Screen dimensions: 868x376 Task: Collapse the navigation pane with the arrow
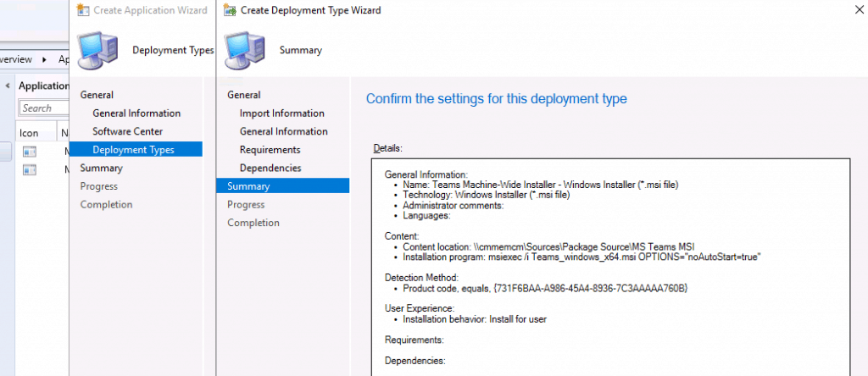tap(8, 86)
